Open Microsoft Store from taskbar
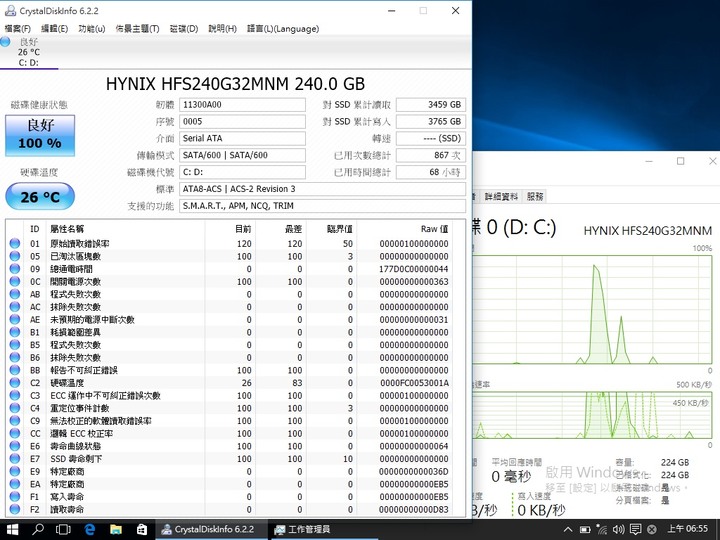720x540 pixels. pos(142,529)
